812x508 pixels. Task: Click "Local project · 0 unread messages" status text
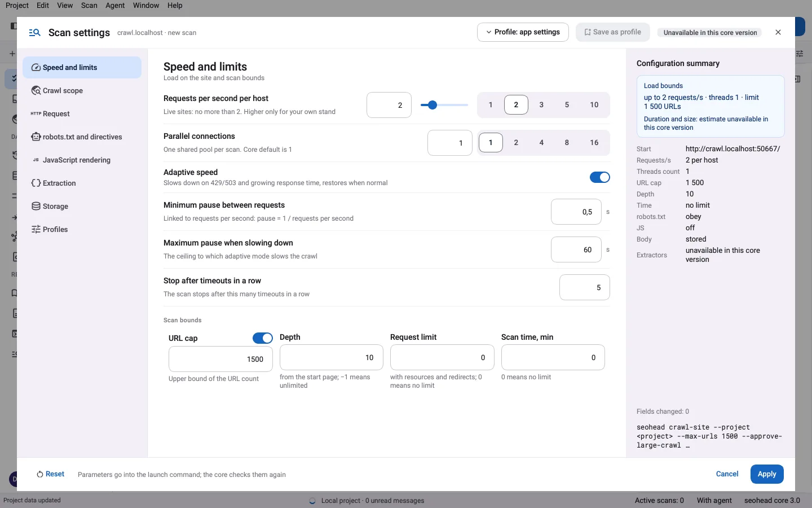click(x=373, y=501)
